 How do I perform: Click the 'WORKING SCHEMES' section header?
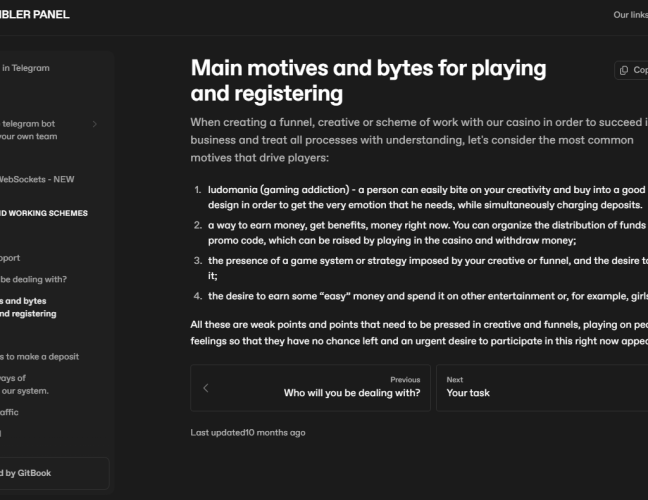coord(44,213)
